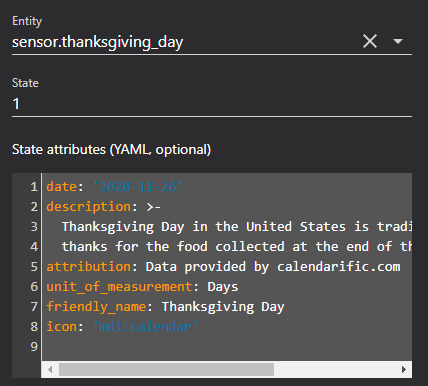
Task: Click the sensor.thanksgiving_day entity field
Action: click(185, 42)
